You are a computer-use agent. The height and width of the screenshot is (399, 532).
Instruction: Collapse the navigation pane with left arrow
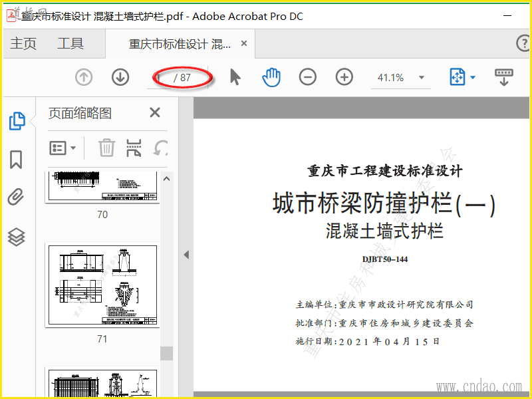tap(186, 255)
